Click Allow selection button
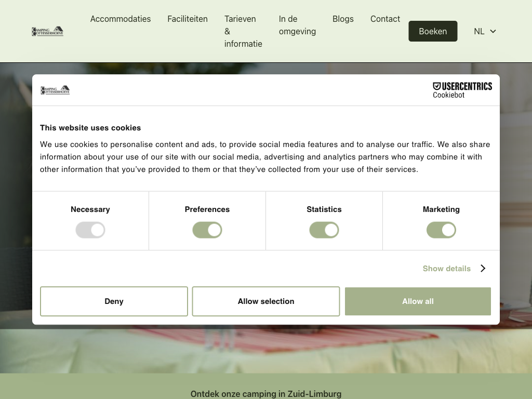This screenshot has height=399, width=532. pyautogui.click(x=266, y=301)
